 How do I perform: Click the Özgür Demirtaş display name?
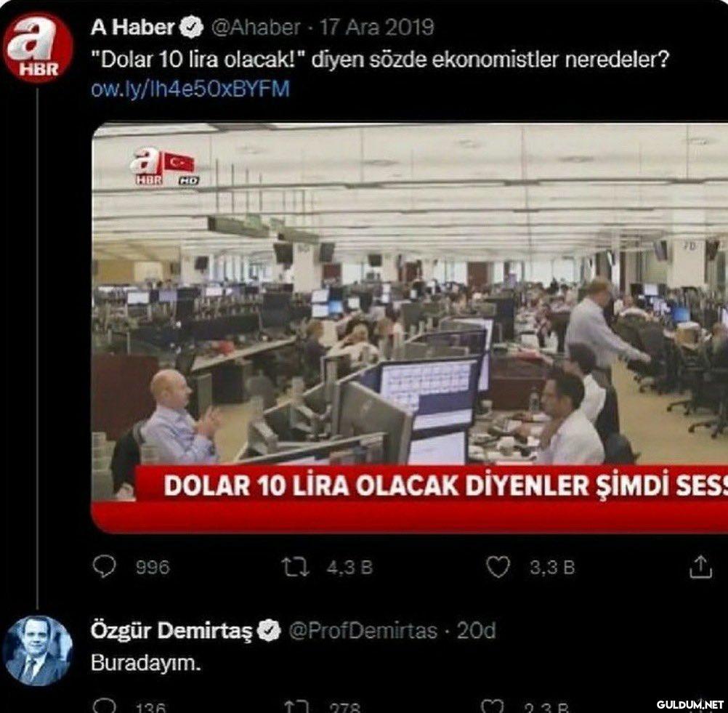click(x=171, y=631)
